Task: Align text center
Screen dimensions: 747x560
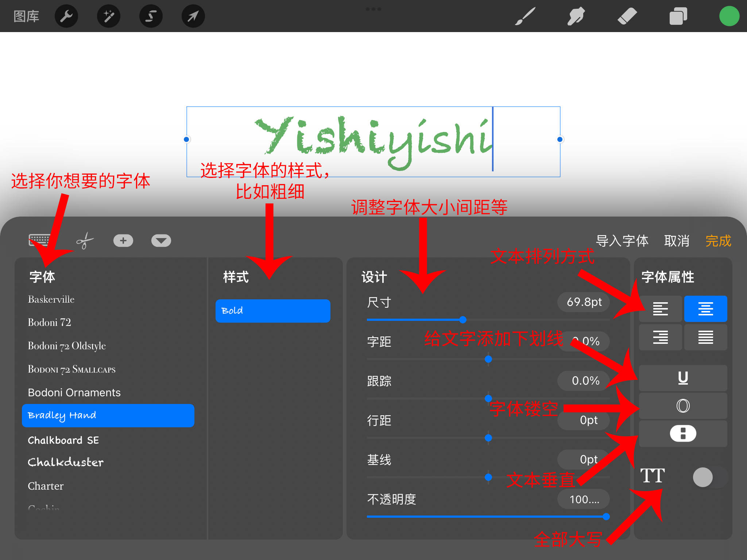Action: pos(706,309)
